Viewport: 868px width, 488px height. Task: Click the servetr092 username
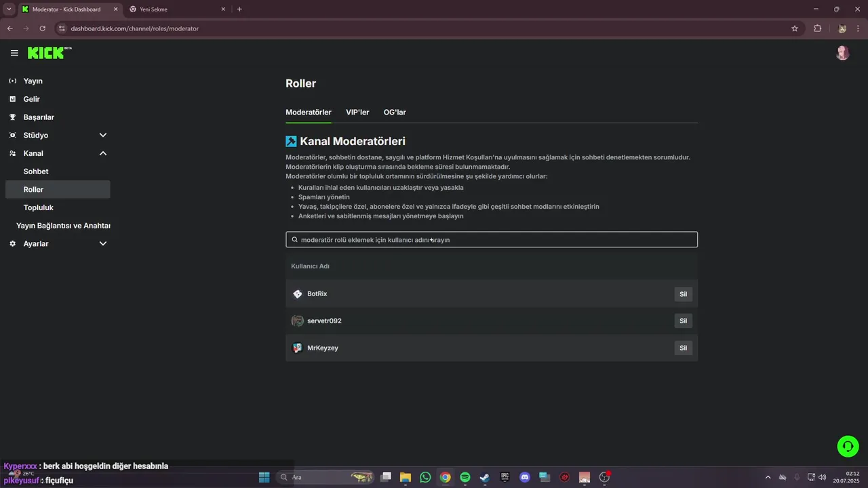(x=324, y=321)
